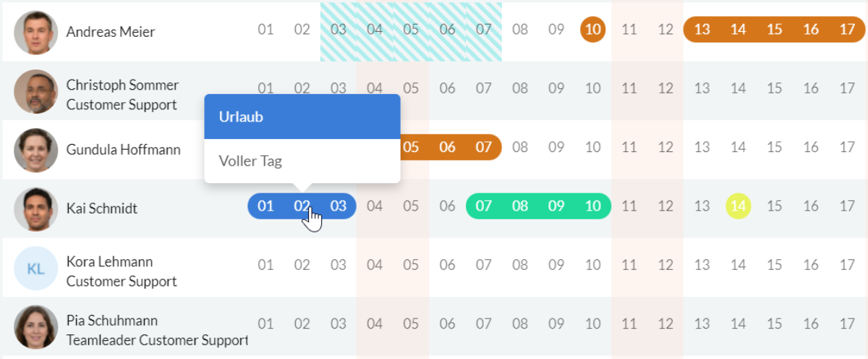The width and height of the screenshot is (868, 359).
Task: Click Andreas Meier's orange day 10 marker
Action: [593, 30]
